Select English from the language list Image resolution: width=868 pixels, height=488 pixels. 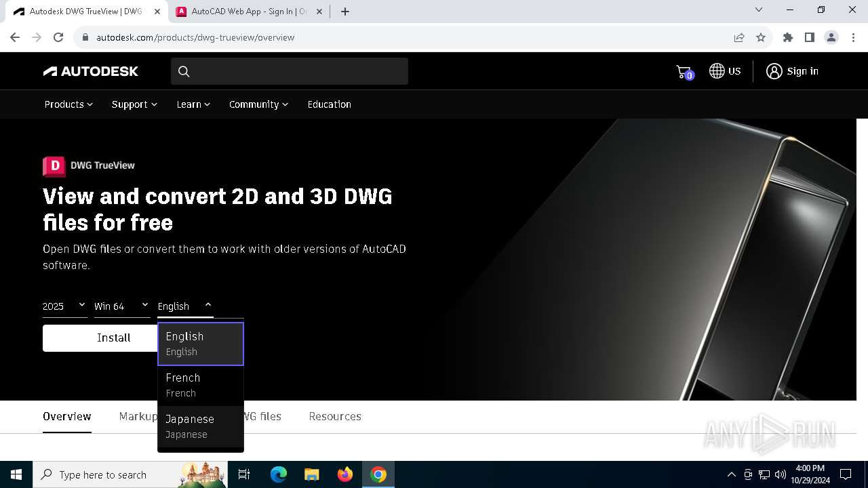point(201,344)
